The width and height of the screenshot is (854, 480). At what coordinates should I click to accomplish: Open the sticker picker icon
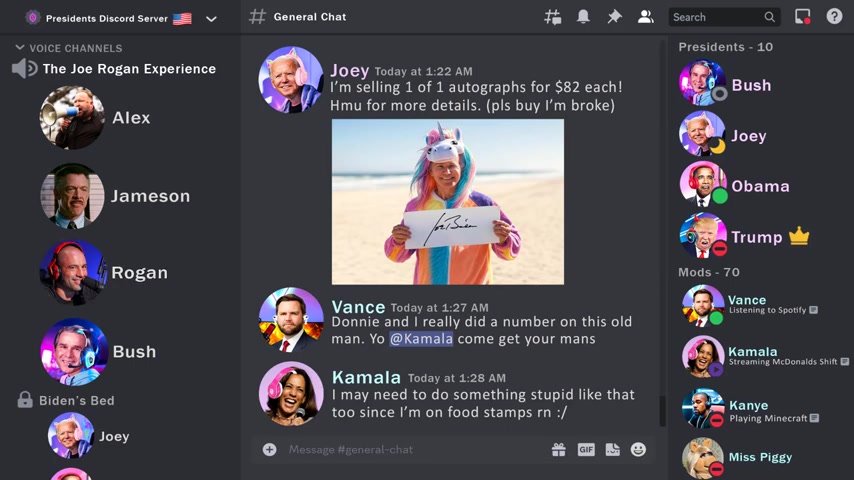613,449
